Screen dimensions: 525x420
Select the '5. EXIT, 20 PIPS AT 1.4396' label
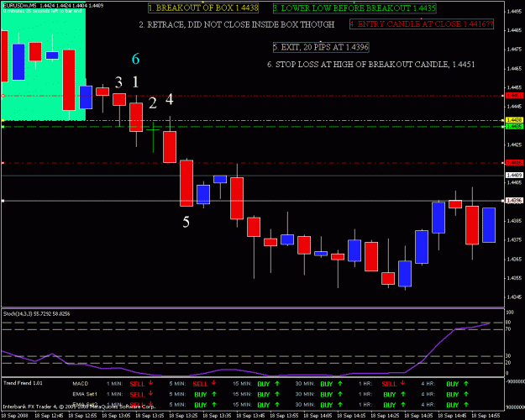[x=321, y=47]
